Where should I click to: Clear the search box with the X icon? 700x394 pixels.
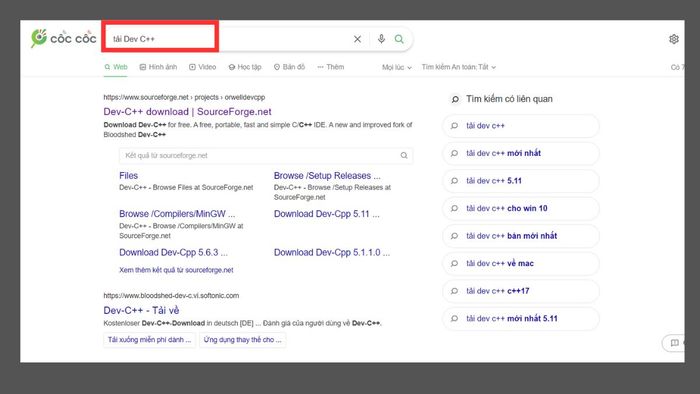point(358,39)
